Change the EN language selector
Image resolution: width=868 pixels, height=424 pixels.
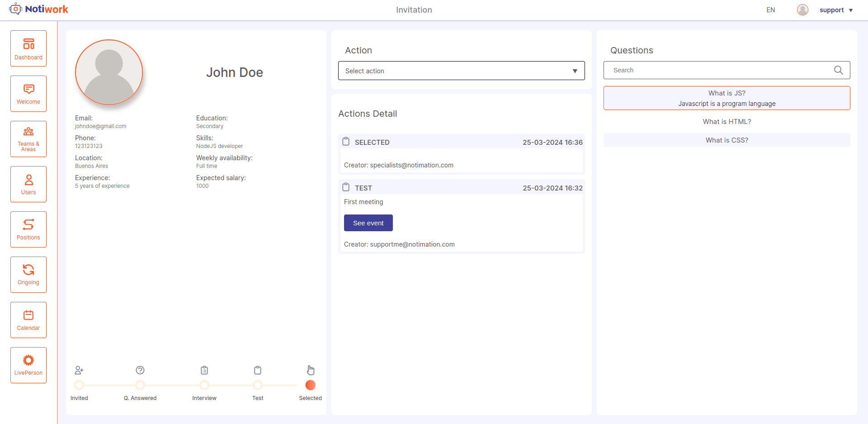coord(771,10)
